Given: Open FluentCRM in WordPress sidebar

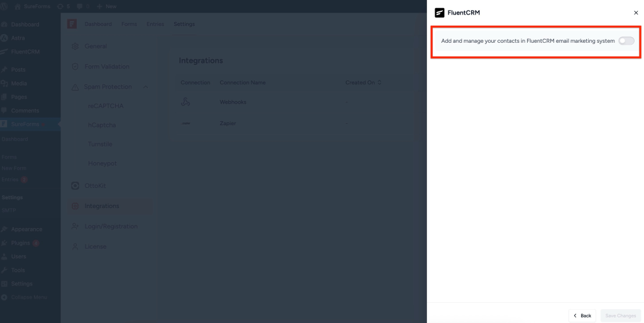Looking at the screenshot, I should (x=25, y=52).
